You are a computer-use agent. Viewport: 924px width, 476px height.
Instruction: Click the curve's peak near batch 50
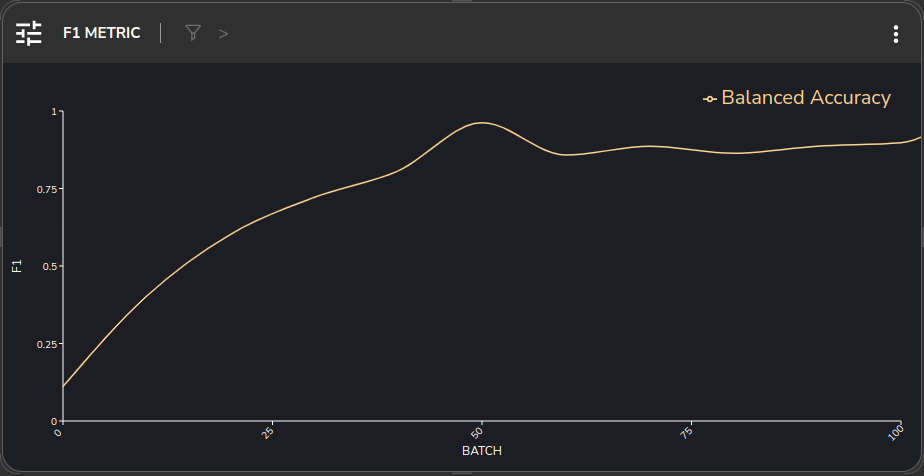[482, 123]
